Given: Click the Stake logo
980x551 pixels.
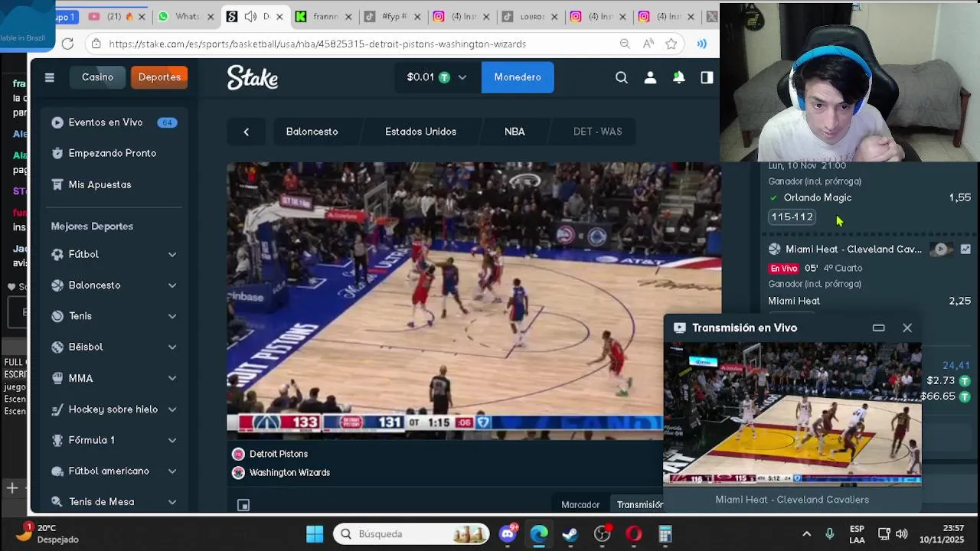Looking at the screenshot, I should pos(253,77).
